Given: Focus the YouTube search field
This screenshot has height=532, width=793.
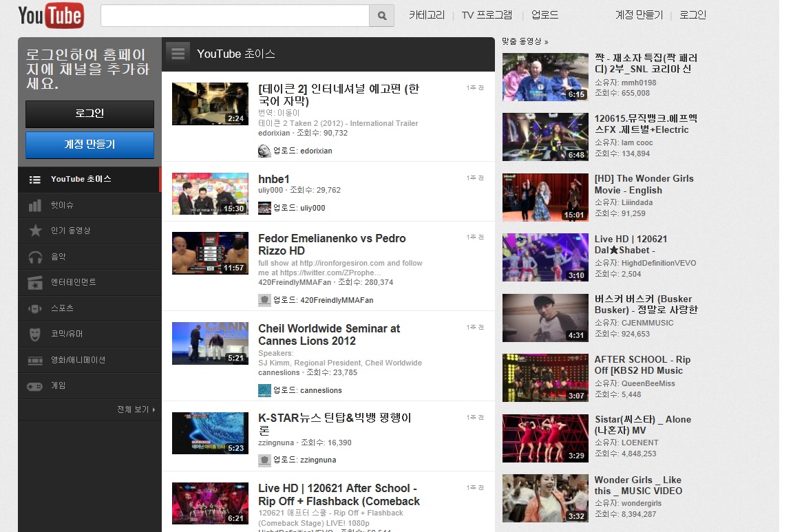Looking at the screenshot, I should [x=235, y=15].
